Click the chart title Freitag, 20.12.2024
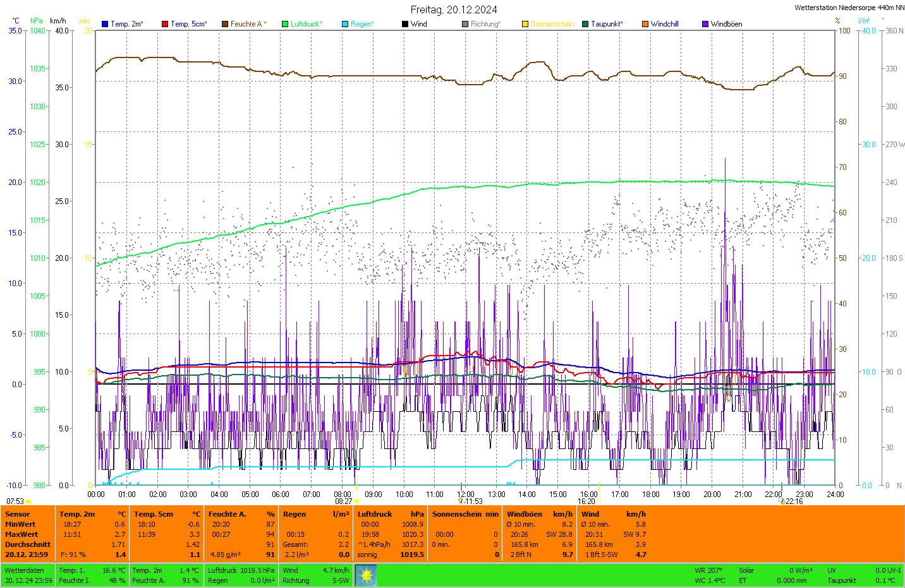Image resolution: width=905 pixels, height=588 pixels. (x=453, y=9)
